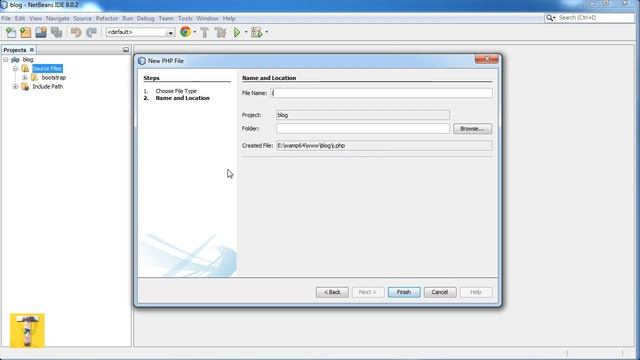Open the Run menu
640x360 pixels.
128,18
